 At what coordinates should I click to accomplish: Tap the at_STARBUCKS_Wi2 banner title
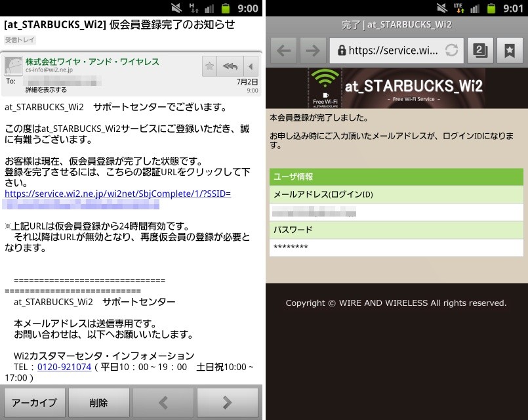pos(413,85)
